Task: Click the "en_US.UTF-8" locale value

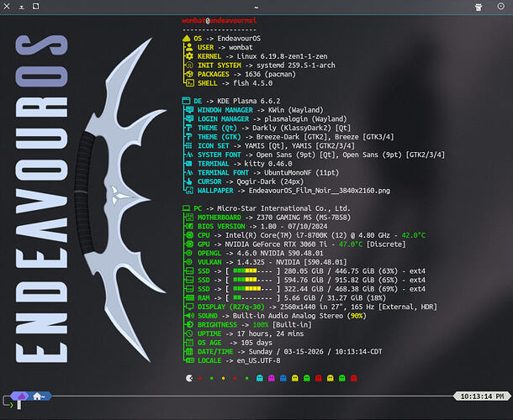Action: coord(258,360)
